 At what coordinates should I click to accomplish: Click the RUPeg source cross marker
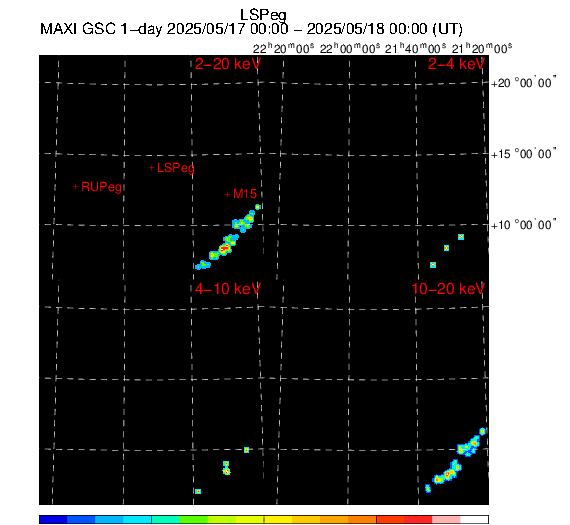(76, 187)
